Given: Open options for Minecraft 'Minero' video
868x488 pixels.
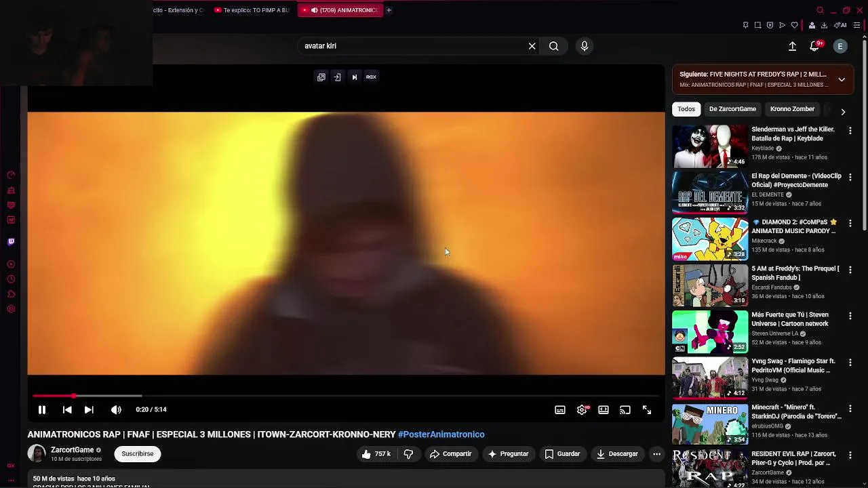Looking at the screenshot, I should 850,409.
